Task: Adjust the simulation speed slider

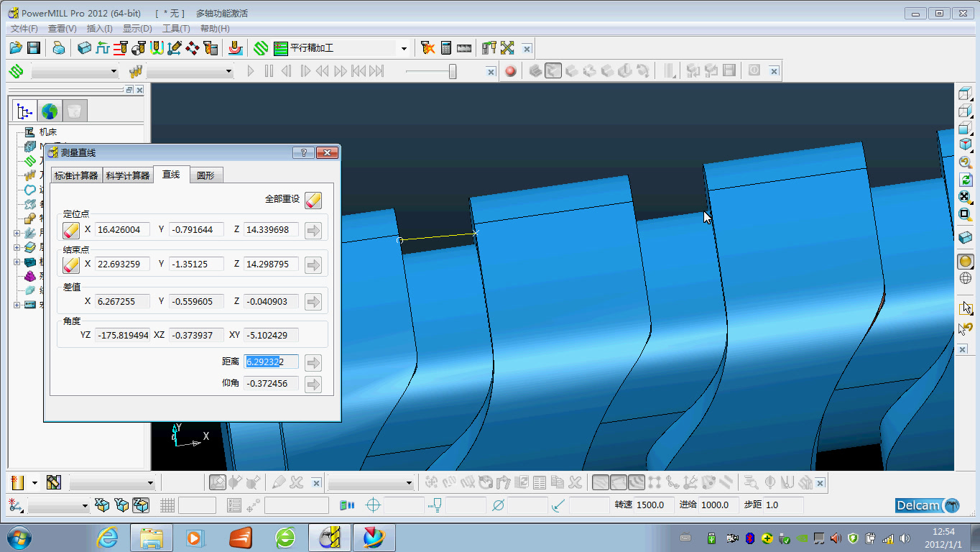Action: (453, 71)
